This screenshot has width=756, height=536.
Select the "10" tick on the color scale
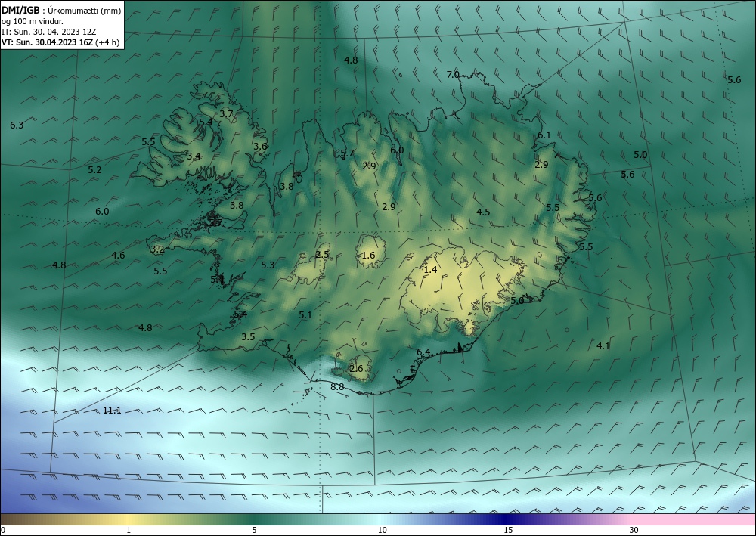tap(382, 530)
